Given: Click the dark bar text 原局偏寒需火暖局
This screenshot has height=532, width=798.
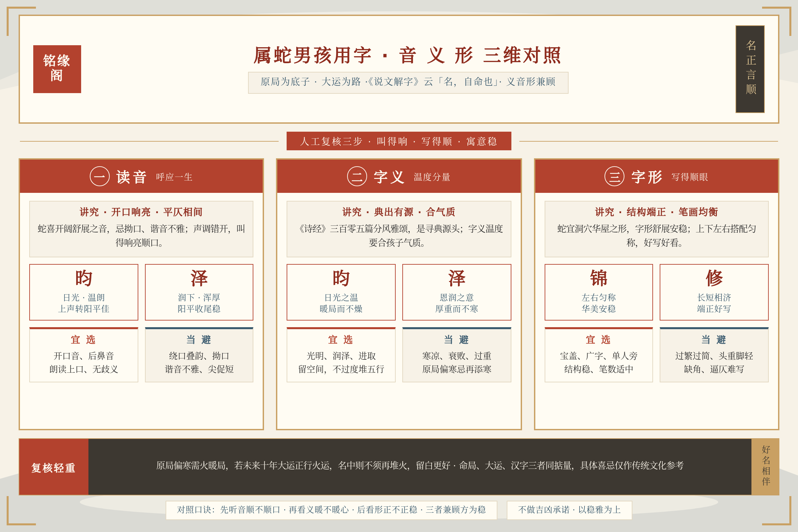Looking at the screenshot, I should coord(420,466).
